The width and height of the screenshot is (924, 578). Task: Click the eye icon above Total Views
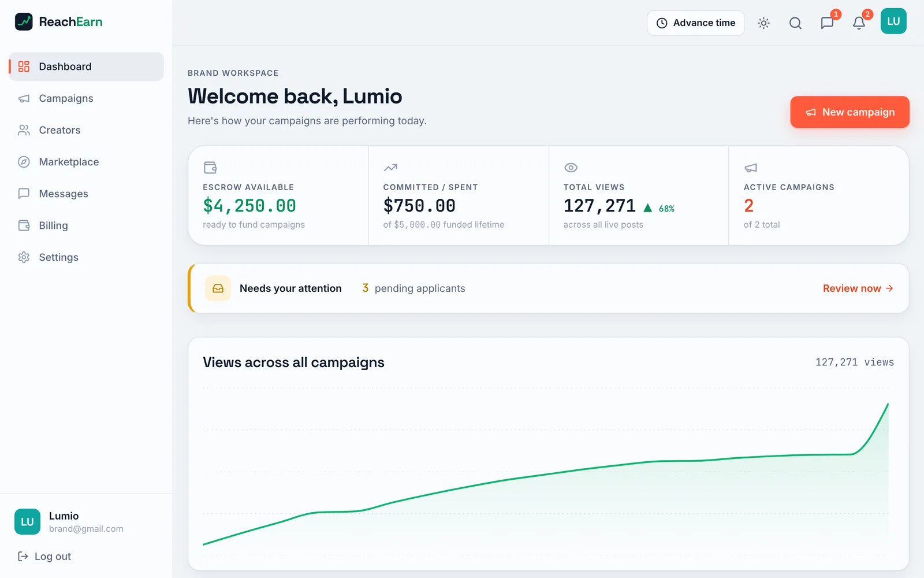(x=571, y=168)
